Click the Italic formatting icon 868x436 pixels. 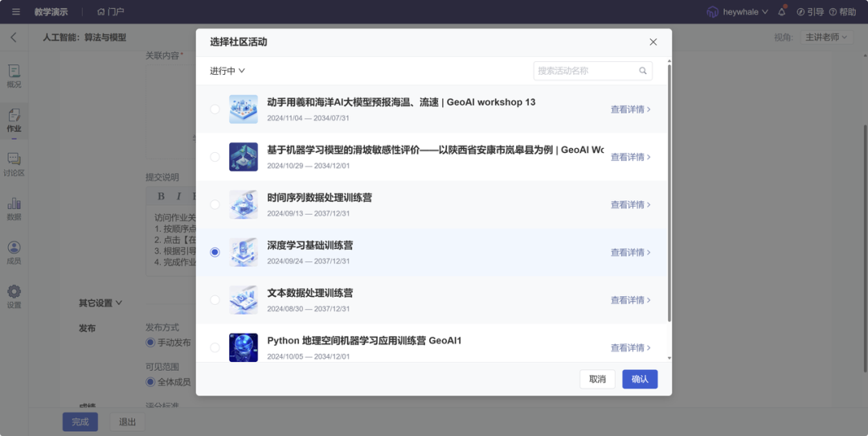[178, 196]
